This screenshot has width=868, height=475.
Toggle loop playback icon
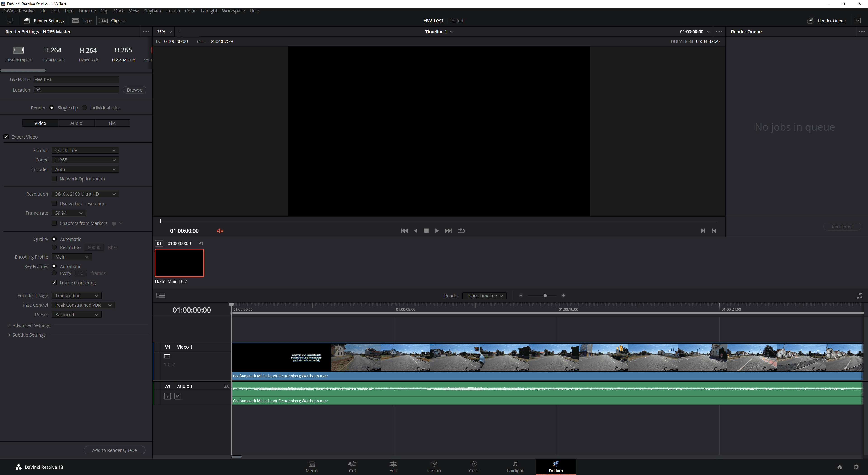(461, 230)
